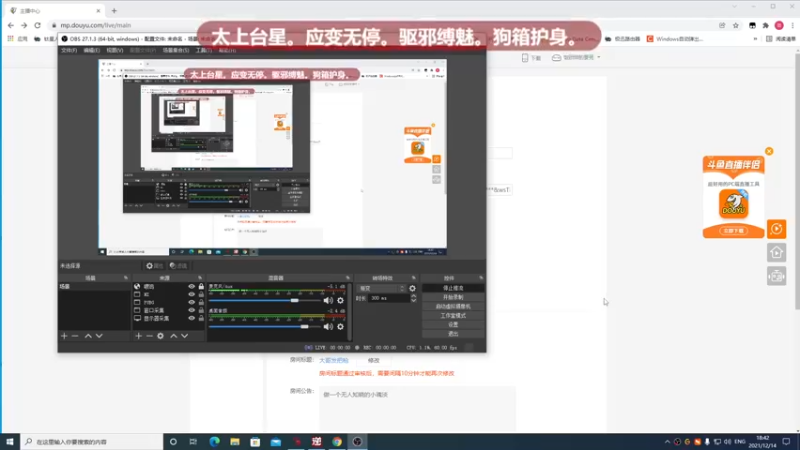Reload the Chrome page

[37, 25]
